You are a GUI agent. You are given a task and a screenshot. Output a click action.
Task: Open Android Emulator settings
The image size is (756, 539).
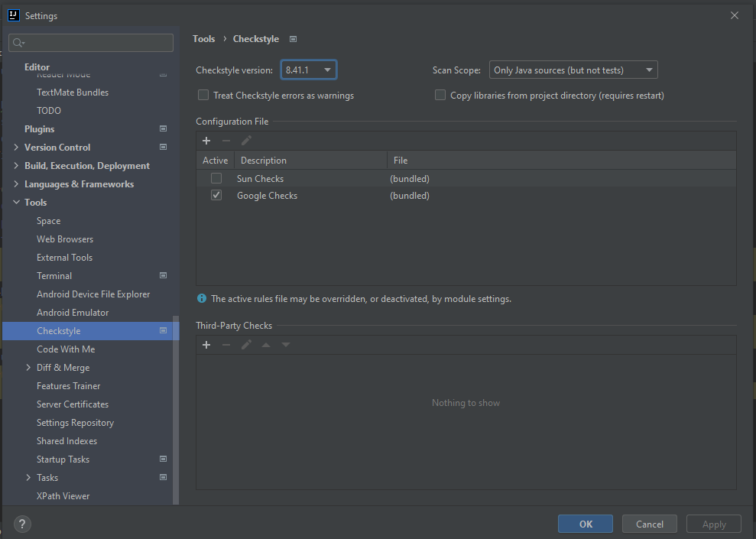coord(73,313)
